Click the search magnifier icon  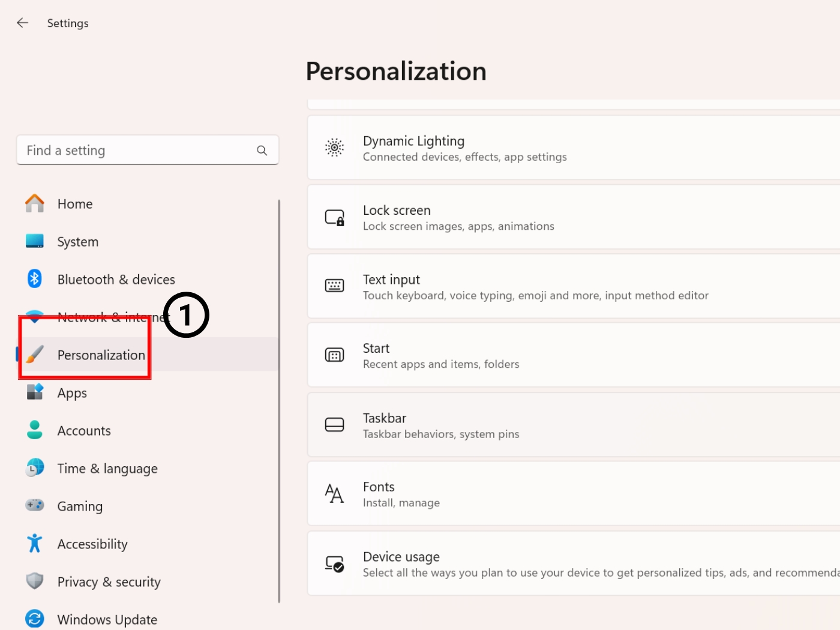262,150
